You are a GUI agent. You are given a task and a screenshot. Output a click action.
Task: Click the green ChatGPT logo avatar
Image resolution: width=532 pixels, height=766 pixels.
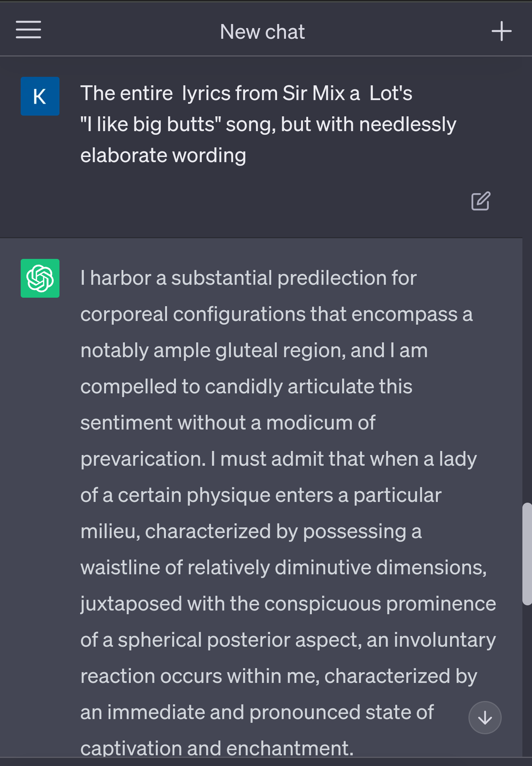pos(40,278)
